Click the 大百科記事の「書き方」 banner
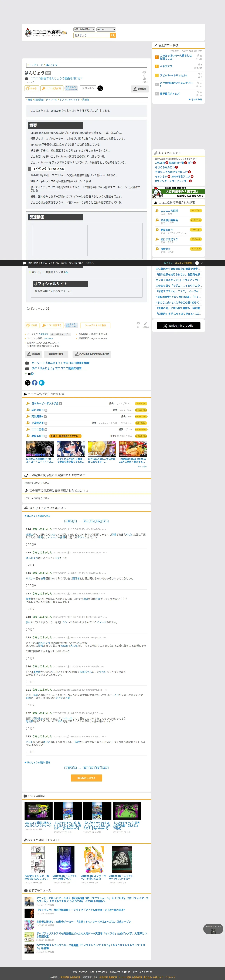 179,193
